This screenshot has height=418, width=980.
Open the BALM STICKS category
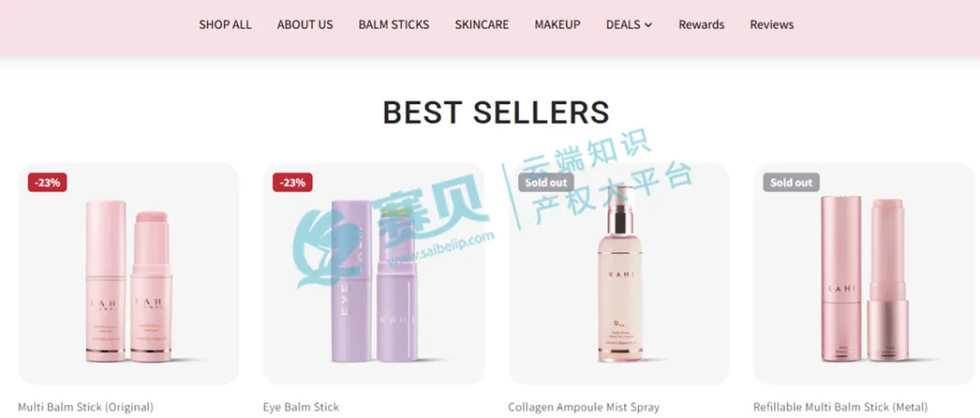coord(394,25)
